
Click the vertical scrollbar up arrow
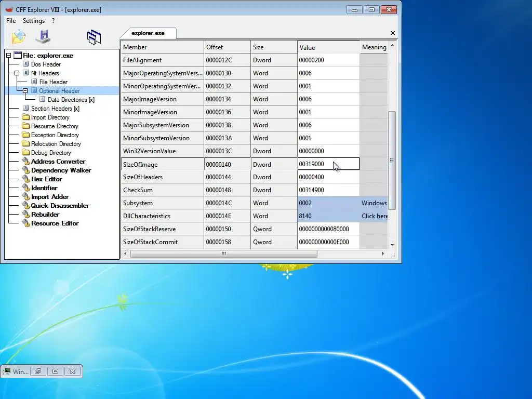[392, 45]
